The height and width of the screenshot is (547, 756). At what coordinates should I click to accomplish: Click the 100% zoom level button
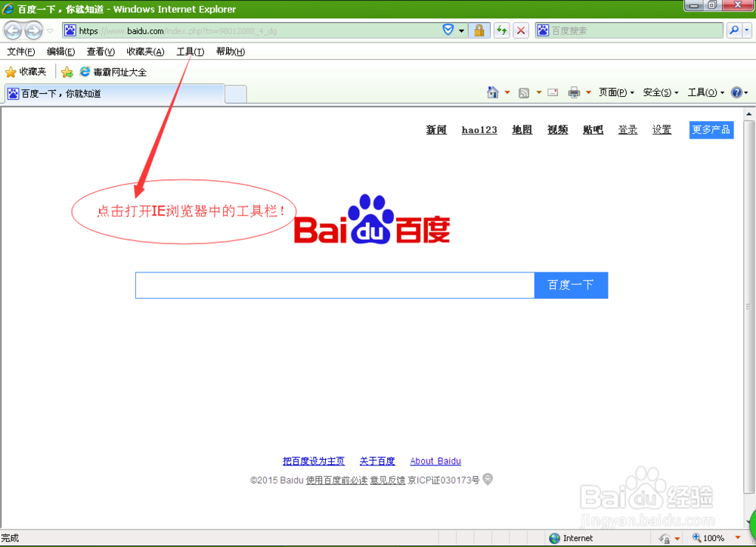coord(708,539)
